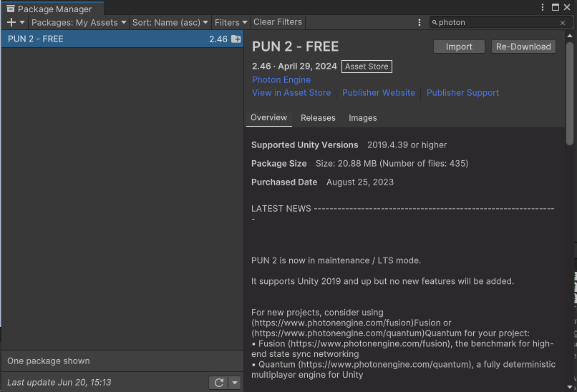577x392 pixels.
Task: Click the '2.46 · April 29, 2024' version date text
Action: coord(294,67)
